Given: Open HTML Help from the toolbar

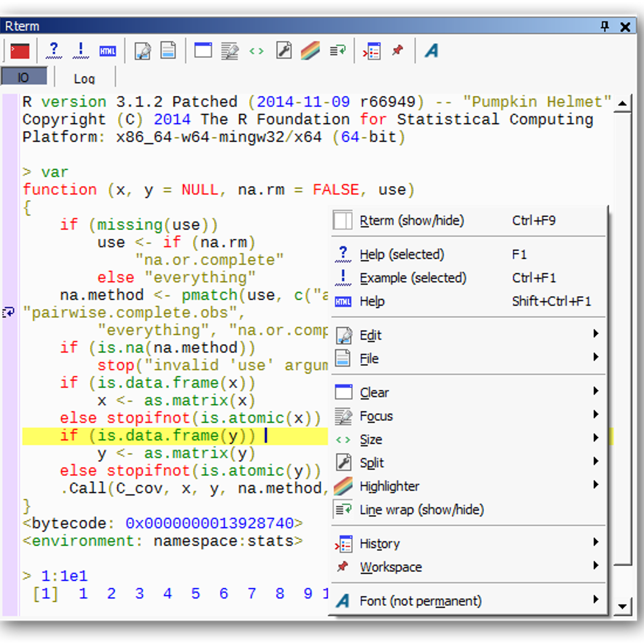Looking at the screenshot, I should (107, 51).
